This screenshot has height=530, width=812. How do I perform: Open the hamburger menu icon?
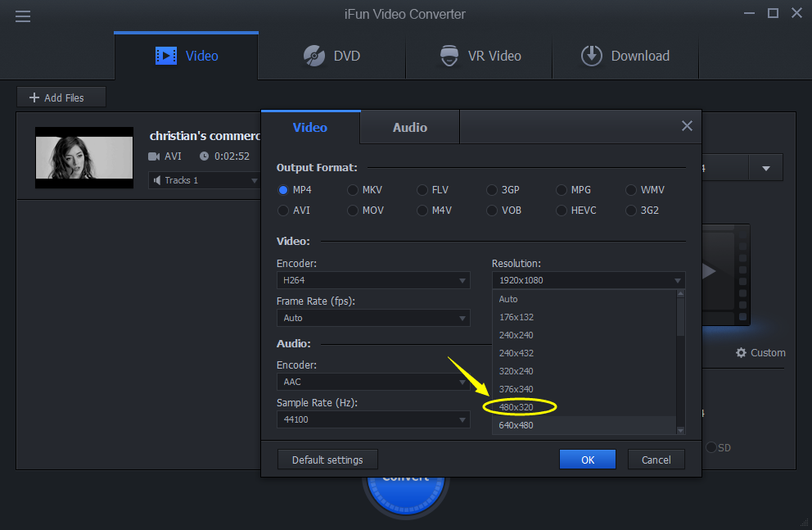coord(23,16)
